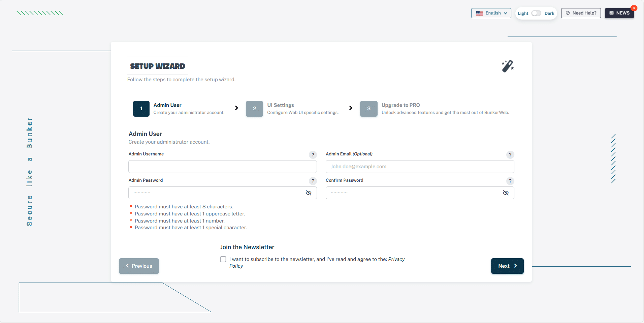The image size is (644, 323).
Task: Click the help icon for Admin Email
Action: tap(510, 155)
